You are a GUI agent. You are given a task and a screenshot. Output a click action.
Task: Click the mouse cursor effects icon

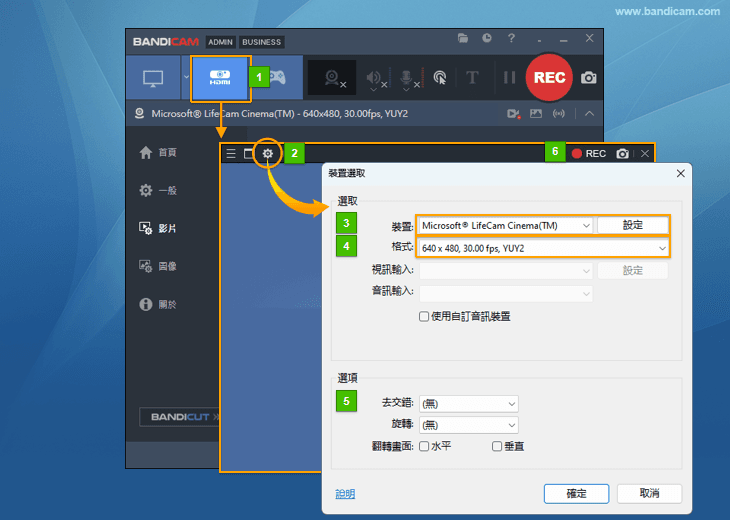(439, 78)
